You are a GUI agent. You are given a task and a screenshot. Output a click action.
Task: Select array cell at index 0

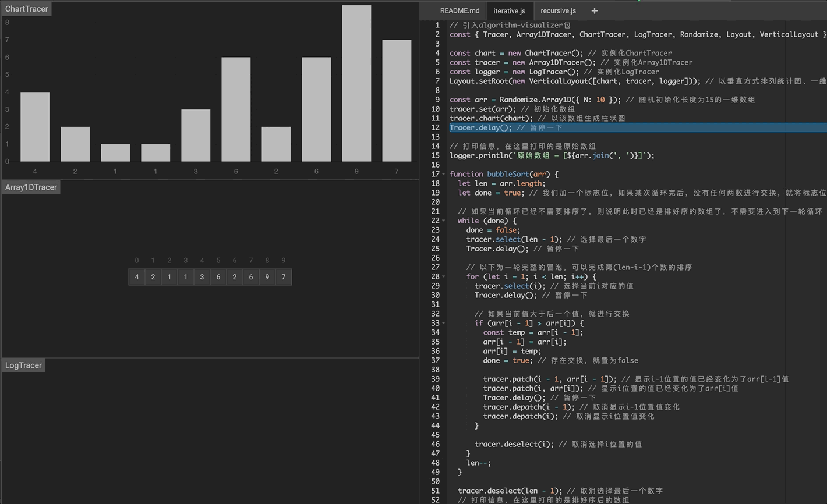(x=137, y=277)
